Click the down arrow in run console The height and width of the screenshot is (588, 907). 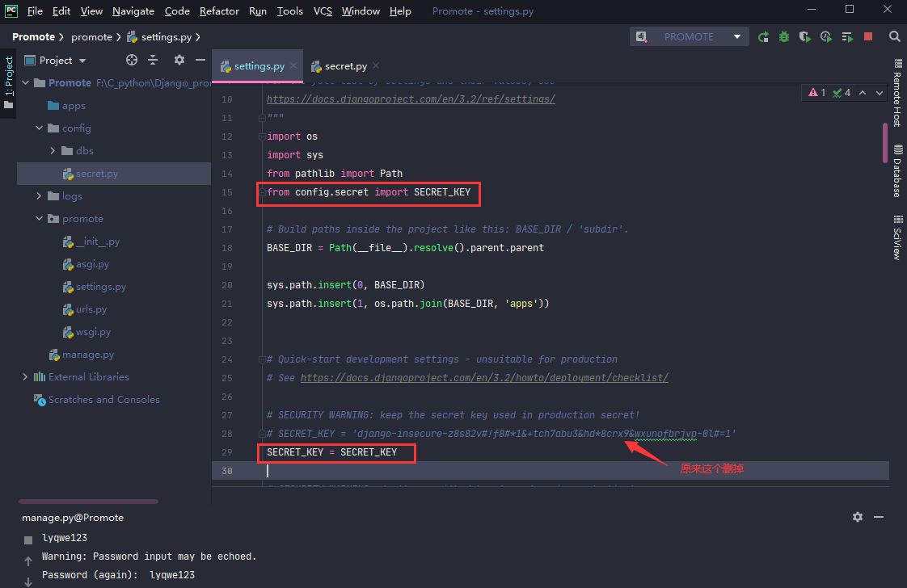point(27,582)
